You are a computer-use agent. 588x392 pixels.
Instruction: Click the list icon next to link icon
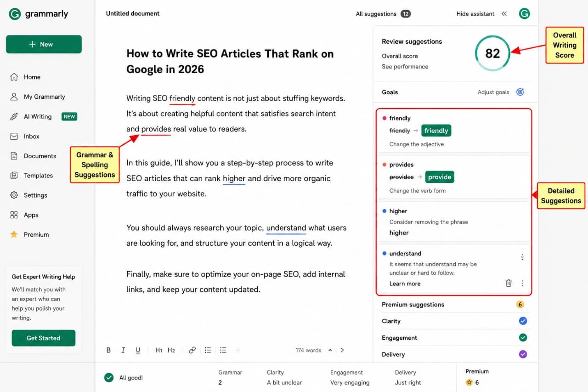(x=208, y=350)
